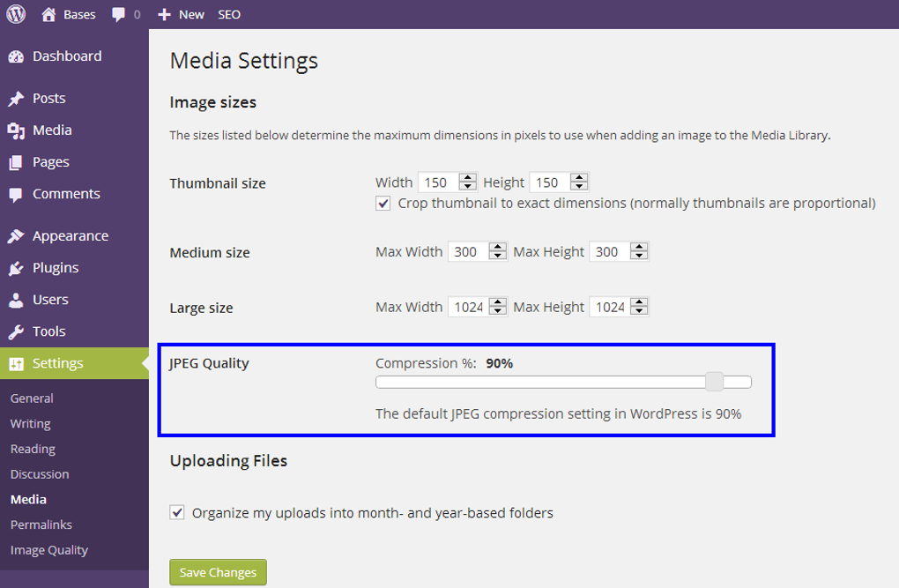
Task: Increase Large size Max Width stepper
Action: (498, 302)
